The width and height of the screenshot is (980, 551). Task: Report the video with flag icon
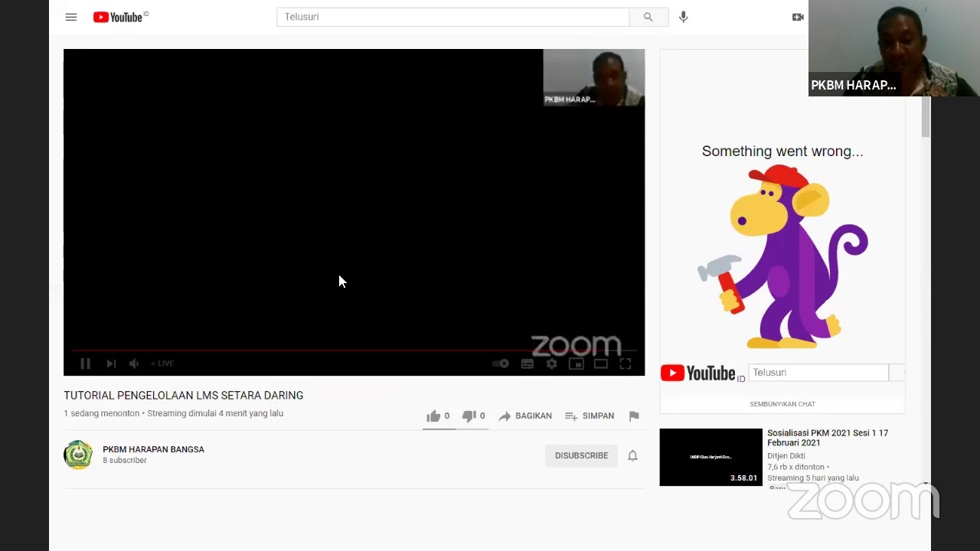click(634, 416)
